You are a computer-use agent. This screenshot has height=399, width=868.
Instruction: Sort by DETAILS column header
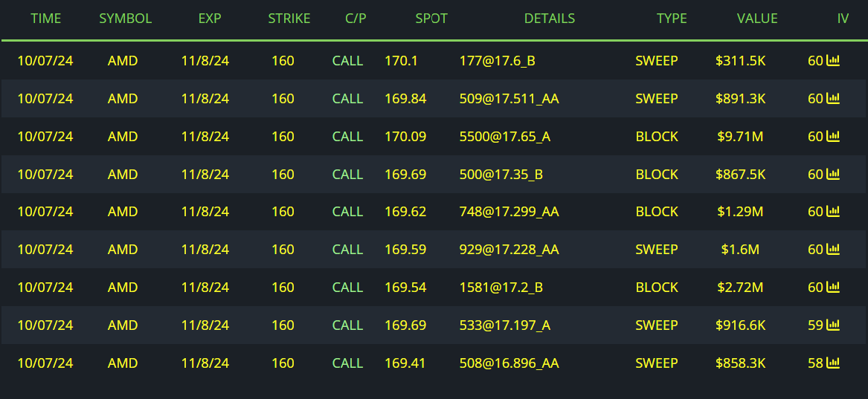[549, 19]
